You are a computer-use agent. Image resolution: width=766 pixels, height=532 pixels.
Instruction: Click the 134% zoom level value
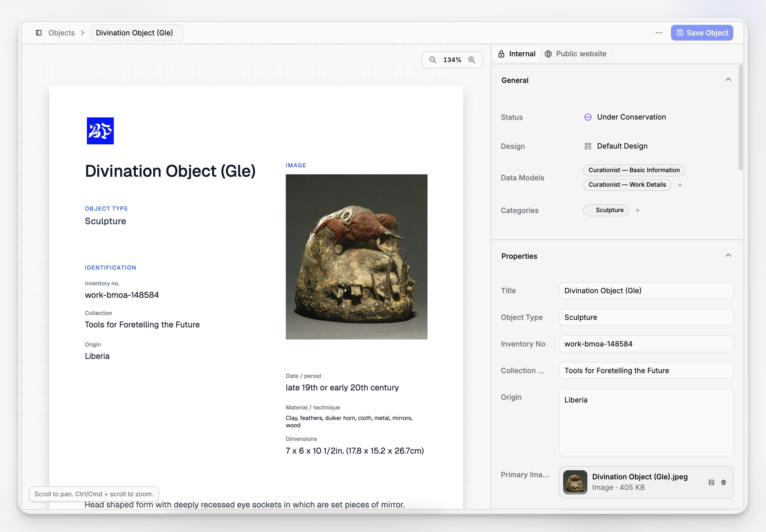(x=452, y=60)
